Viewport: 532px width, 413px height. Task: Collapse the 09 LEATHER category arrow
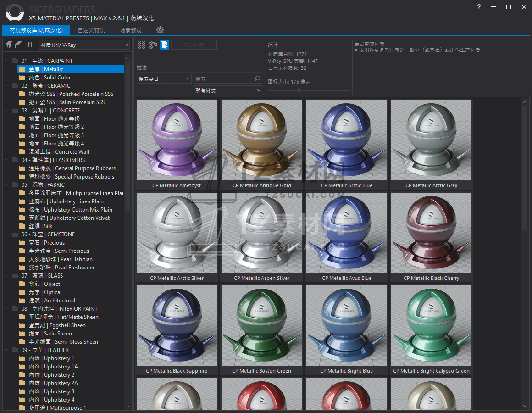point(6,350)
